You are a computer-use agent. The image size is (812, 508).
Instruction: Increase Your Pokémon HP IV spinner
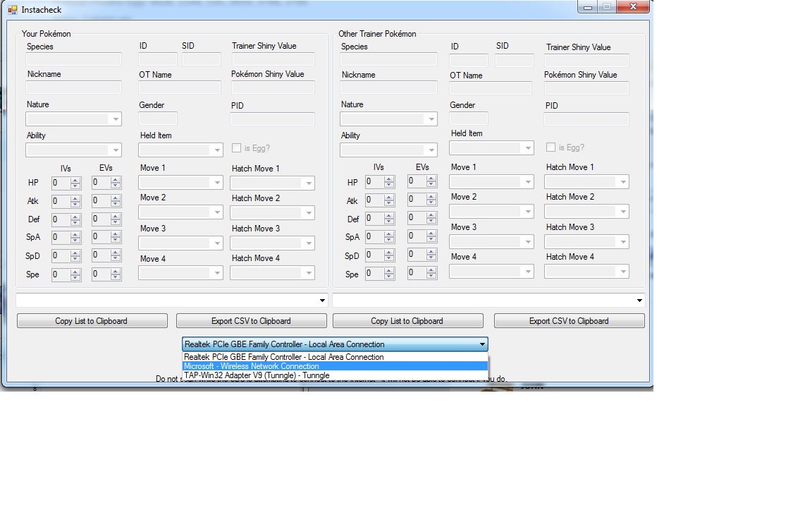[75, 180]
